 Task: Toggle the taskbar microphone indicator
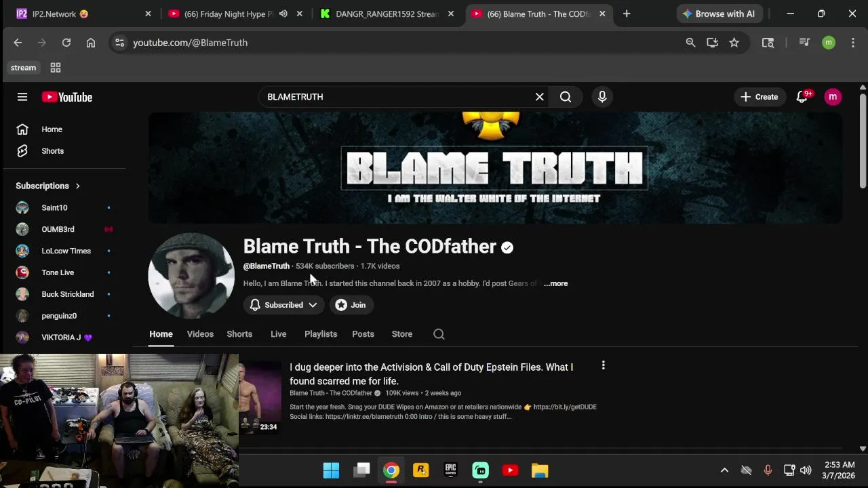768,470
